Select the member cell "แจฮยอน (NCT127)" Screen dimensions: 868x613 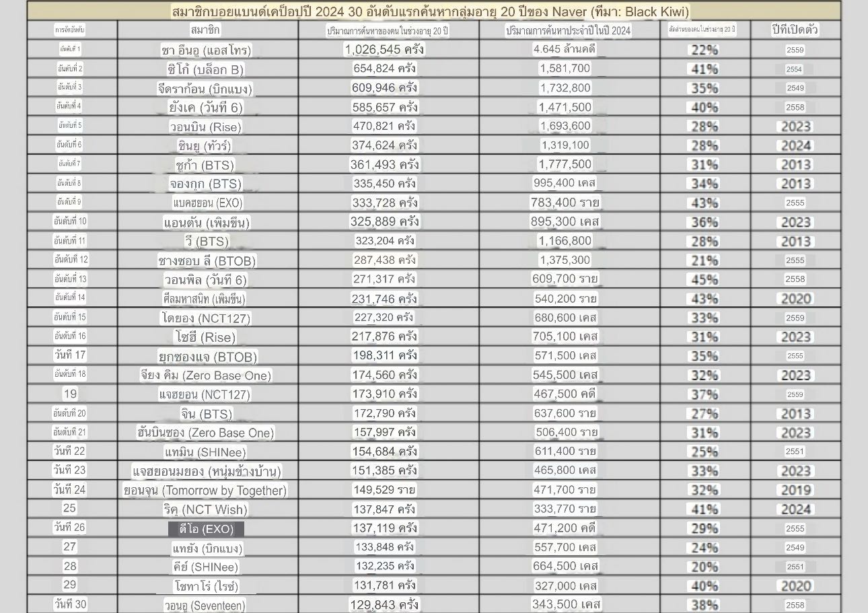205,395
